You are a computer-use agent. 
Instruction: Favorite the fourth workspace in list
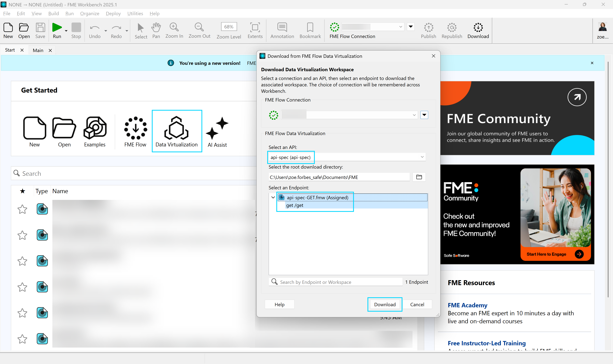point(22,287)
